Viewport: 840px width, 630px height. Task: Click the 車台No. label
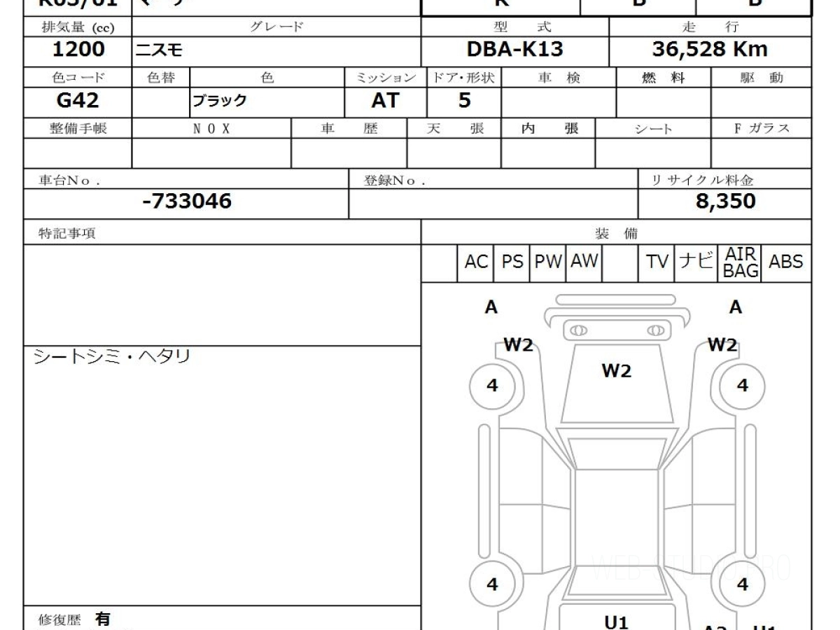pyautogui.click(x=69, y=180)
